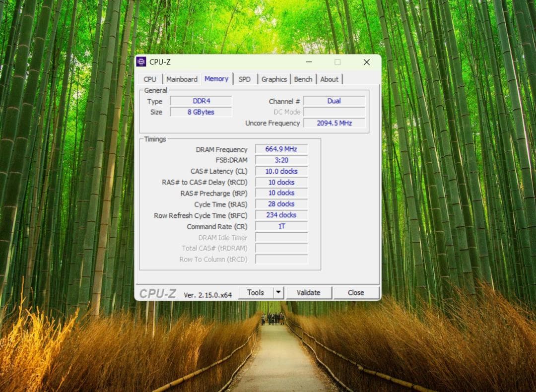Click the Uncore Frequency reading
This screenshot has height=392, width=536.
[x=334, y=123]
